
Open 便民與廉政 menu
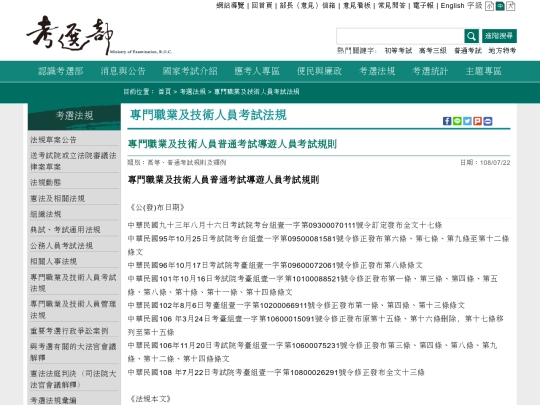tap(319, 71)
